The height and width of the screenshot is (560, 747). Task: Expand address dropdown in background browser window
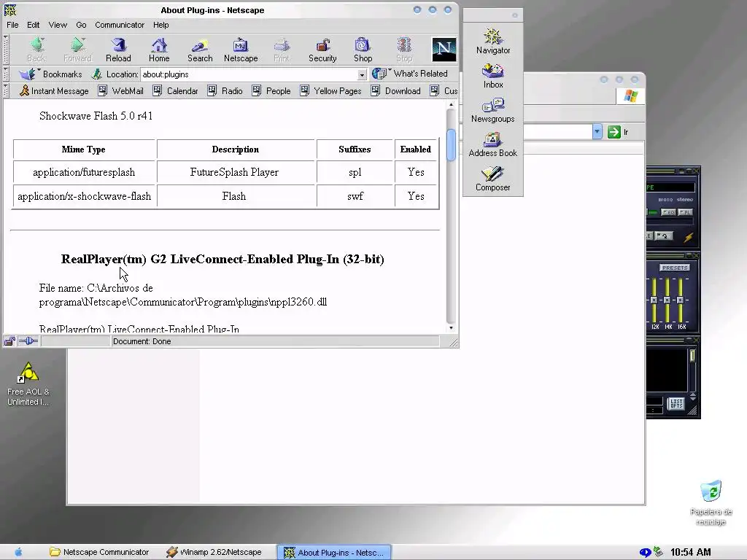pyautogui.click(x=597, y=131)
